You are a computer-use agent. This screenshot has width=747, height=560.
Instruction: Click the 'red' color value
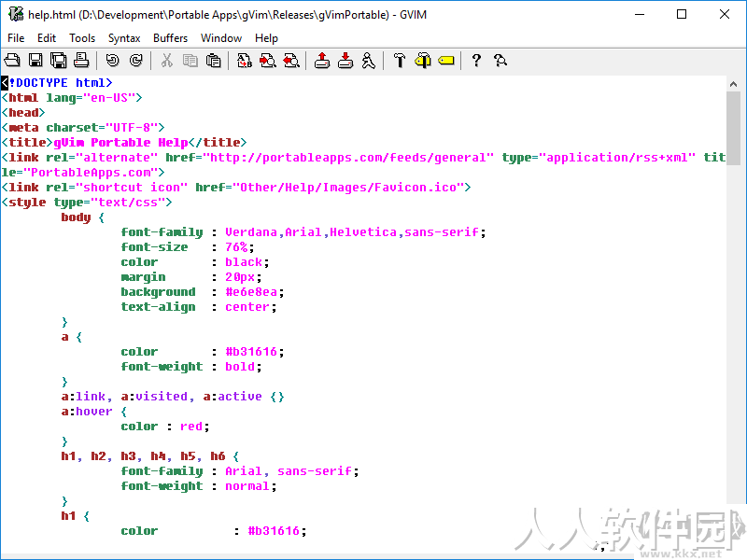(191, 427)
